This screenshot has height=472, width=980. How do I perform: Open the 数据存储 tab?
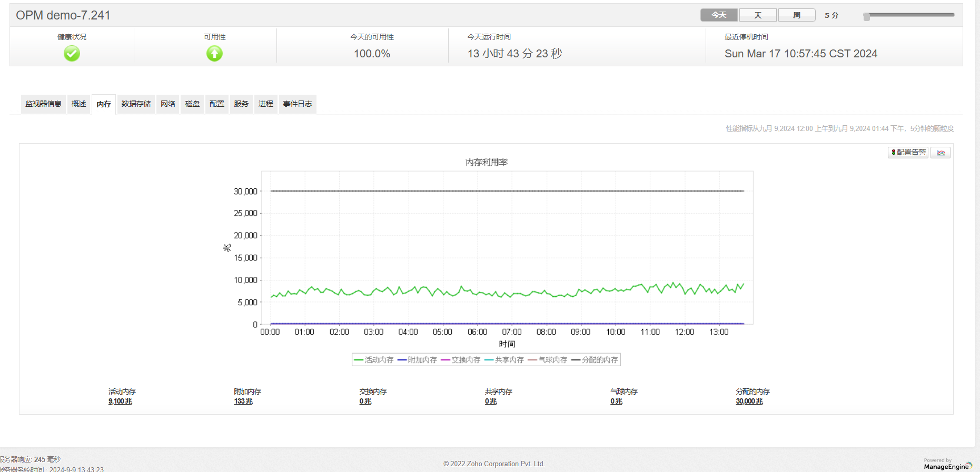[x=136, y=104]
